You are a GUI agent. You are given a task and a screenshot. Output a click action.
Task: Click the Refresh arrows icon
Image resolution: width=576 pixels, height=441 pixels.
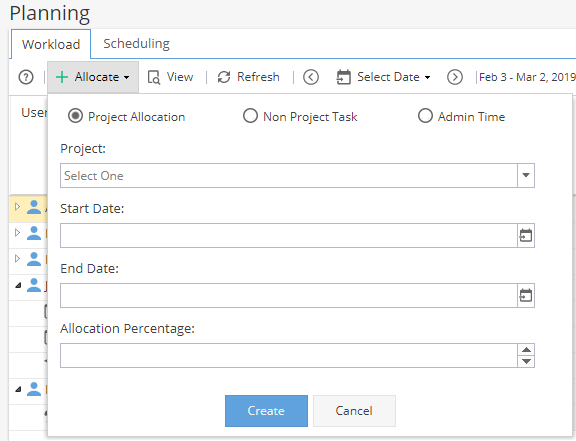point(224,77)
